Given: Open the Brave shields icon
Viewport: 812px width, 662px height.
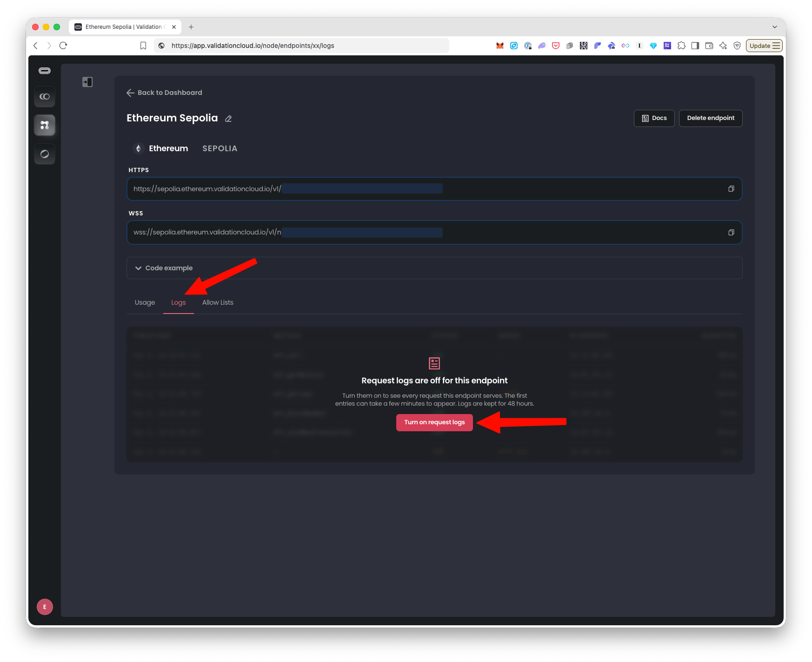Looking at the screenshot, I should pyautogui.click(x=737, y=46).
